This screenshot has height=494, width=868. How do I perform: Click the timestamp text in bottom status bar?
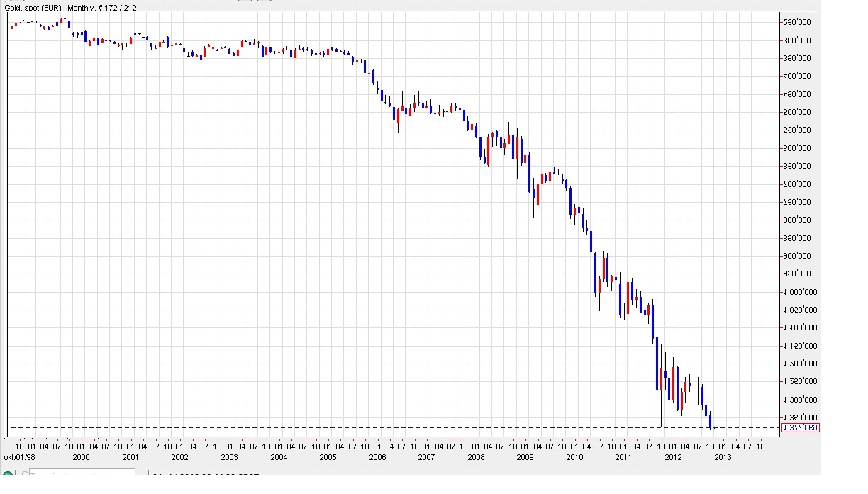coord(206,477)
